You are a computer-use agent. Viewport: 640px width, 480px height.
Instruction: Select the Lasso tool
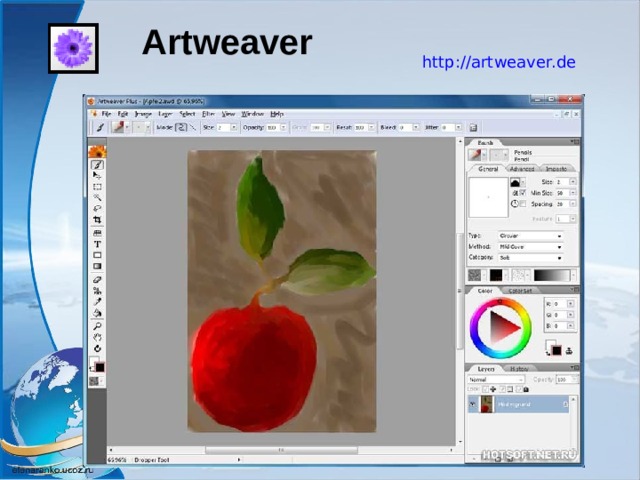click(x=97, y=209)
